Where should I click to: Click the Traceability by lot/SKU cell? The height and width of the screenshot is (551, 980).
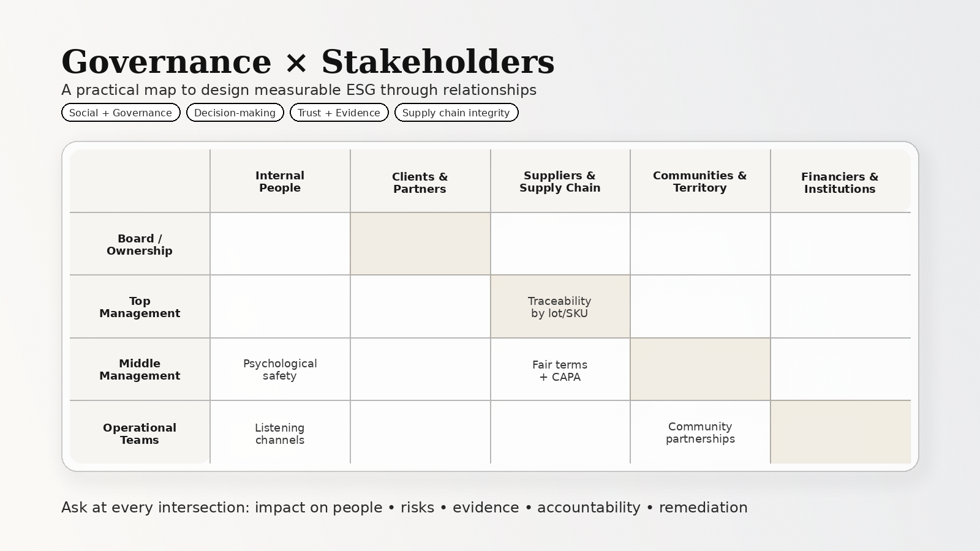tap(560, 307)
